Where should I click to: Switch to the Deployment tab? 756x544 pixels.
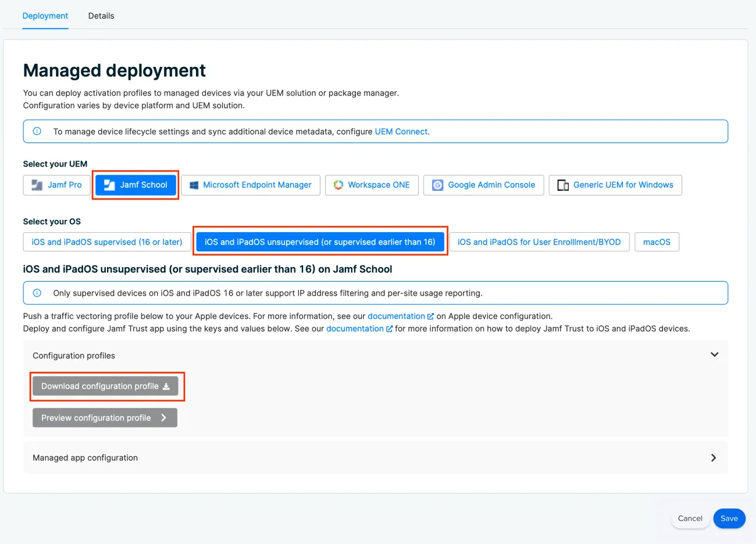pos(45,16)
